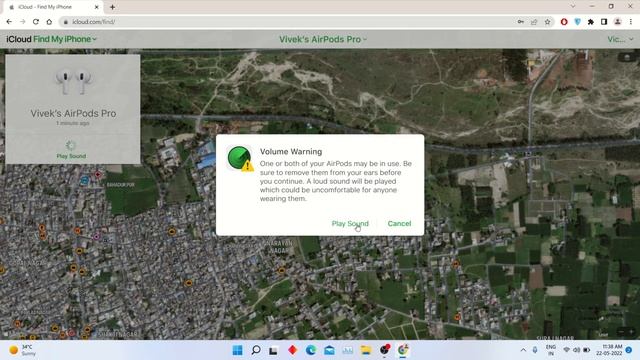Click the microphone tray icon
Image resolution: width=640 pixels, height=360 pixels.
pos(535,350)
